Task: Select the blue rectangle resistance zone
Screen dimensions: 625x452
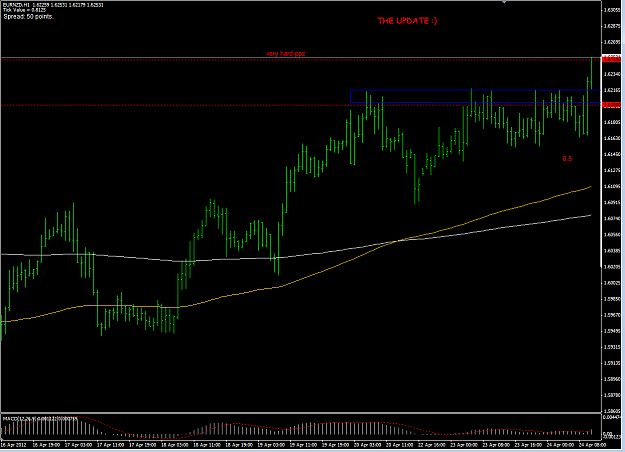Action: click(x=475, y=96)
